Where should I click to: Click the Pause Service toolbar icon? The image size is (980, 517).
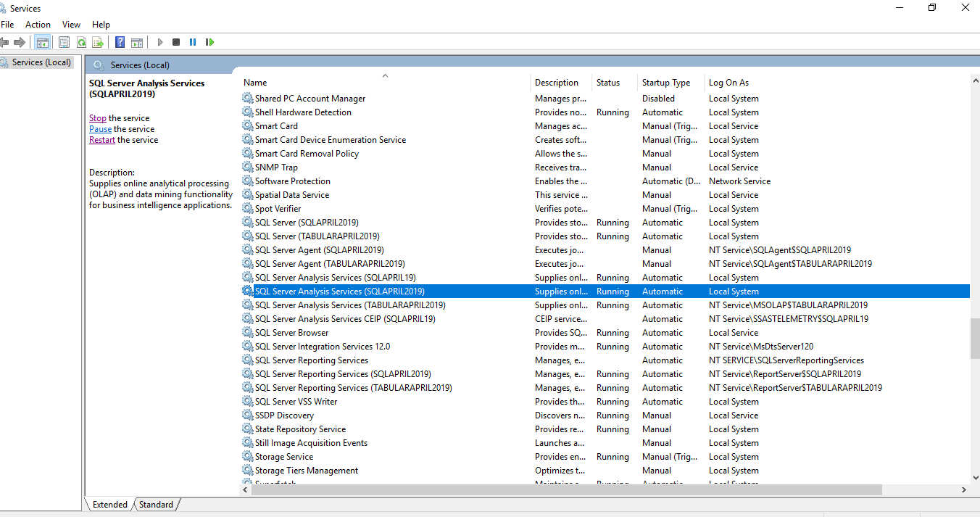193,42
